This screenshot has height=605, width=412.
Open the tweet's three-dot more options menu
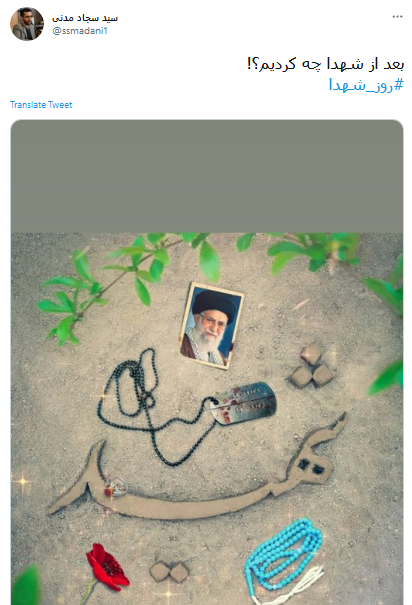(x=397, y=17)
